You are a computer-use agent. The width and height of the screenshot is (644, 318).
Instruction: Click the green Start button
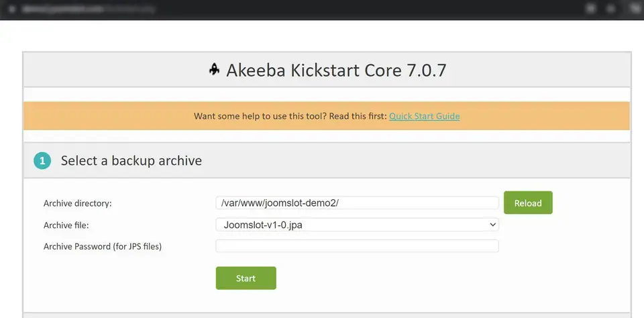[246, 278]
